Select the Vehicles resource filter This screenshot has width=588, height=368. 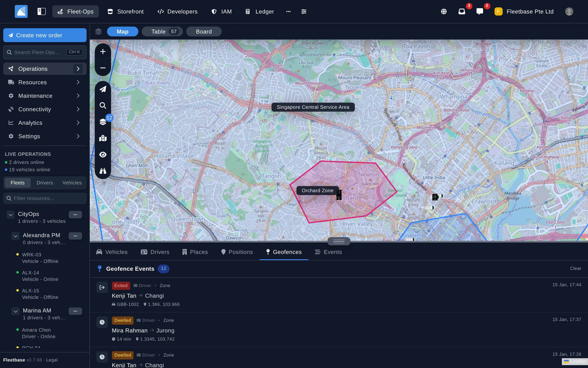pyautogui.click(x=72, y=183)
